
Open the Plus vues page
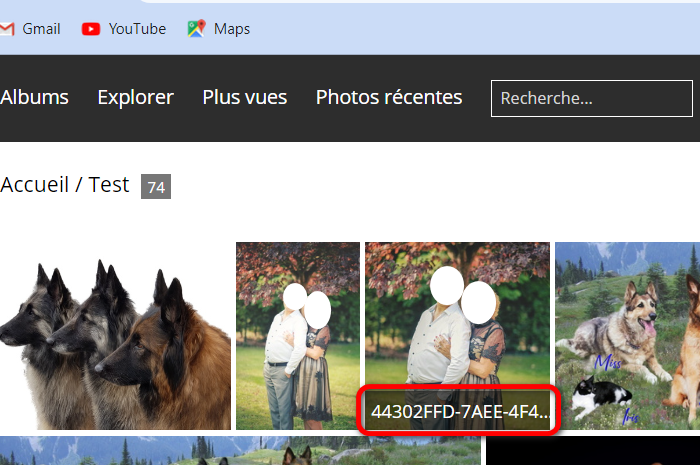click(245, 97)
